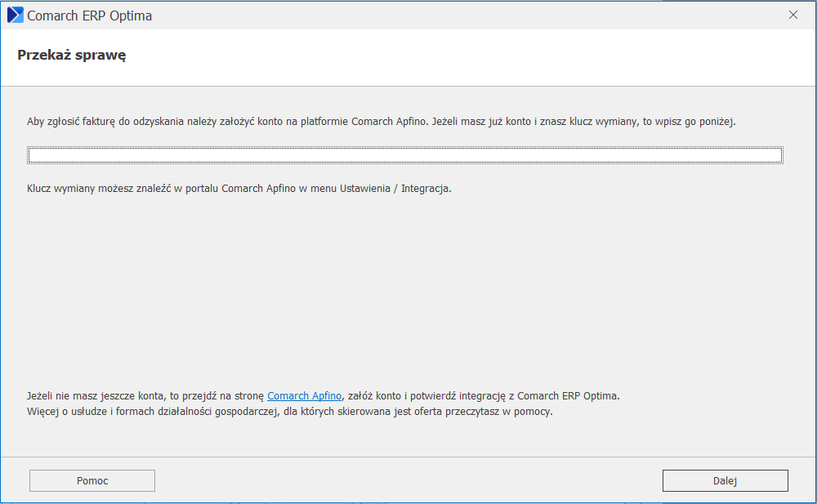Click the Comarch ERP Optima logo icon
This screenshot has height=504, width=817.
[x=15, y=16]
